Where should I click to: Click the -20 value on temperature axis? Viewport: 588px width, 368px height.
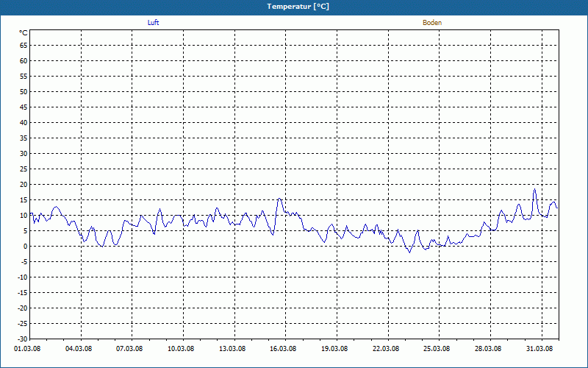[x=23, y=308]
